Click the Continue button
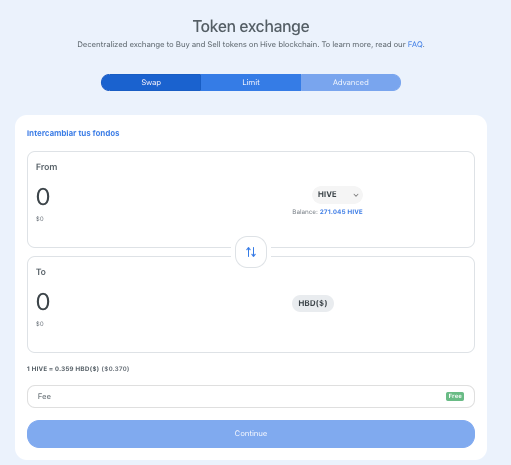The width and height of the screenshot is (511, 465). click(251, 434)
